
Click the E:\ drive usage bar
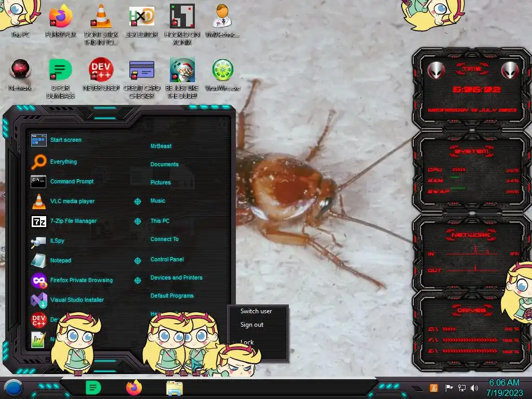tap(470, 351)
